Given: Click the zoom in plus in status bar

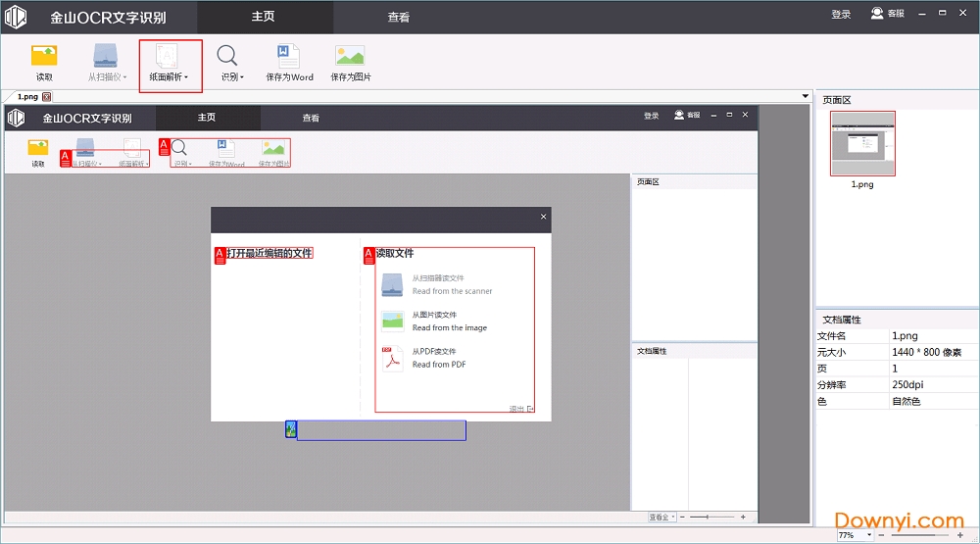Looking at the screenshot, I should pos(958,536).
